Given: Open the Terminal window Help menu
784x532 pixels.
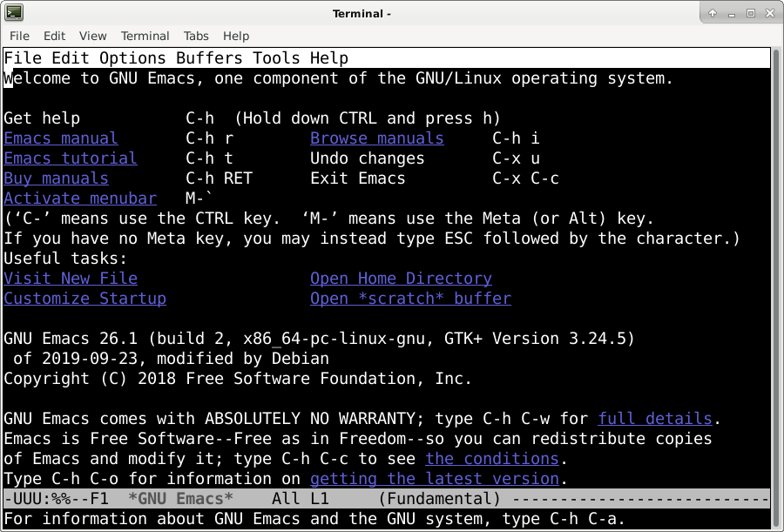Looking at the screenshot, I should click(236, 36).
